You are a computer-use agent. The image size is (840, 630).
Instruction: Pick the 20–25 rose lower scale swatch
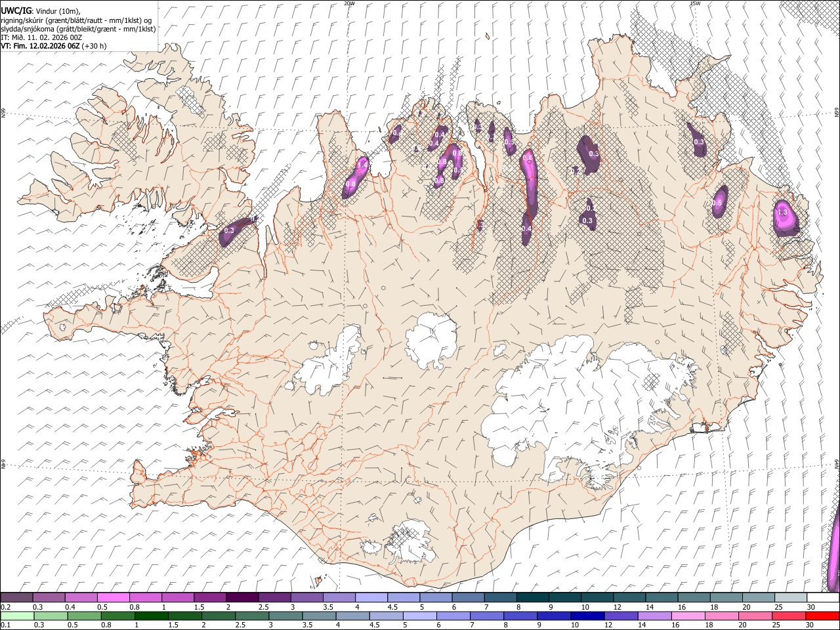pyautogui.click(x=755, y=616)
